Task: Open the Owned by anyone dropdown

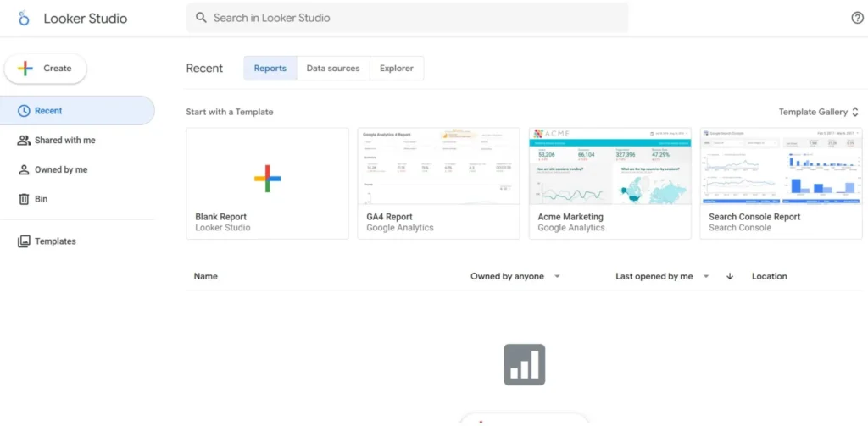Action: (557, 277)
